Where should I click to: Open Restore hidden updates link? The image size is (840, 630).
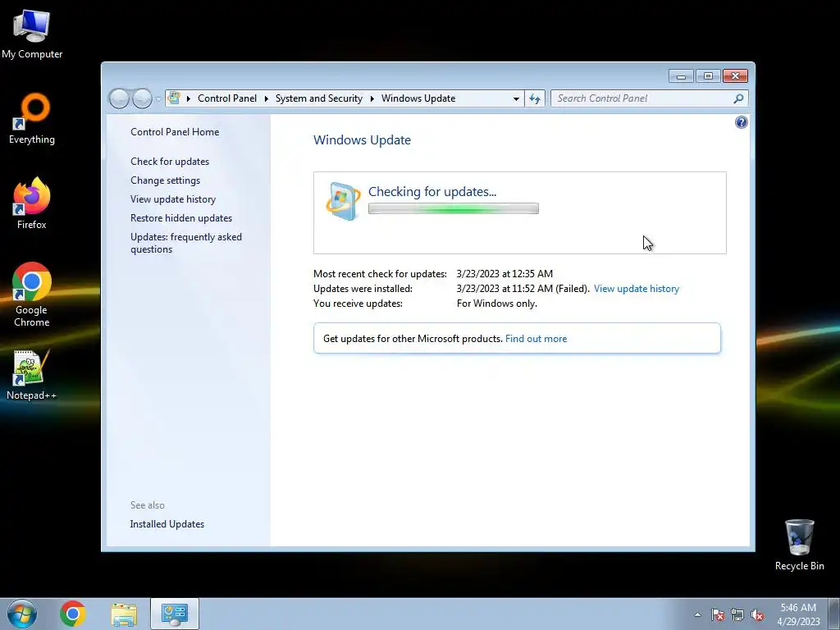pyautogui.click(x=181, y=218)
